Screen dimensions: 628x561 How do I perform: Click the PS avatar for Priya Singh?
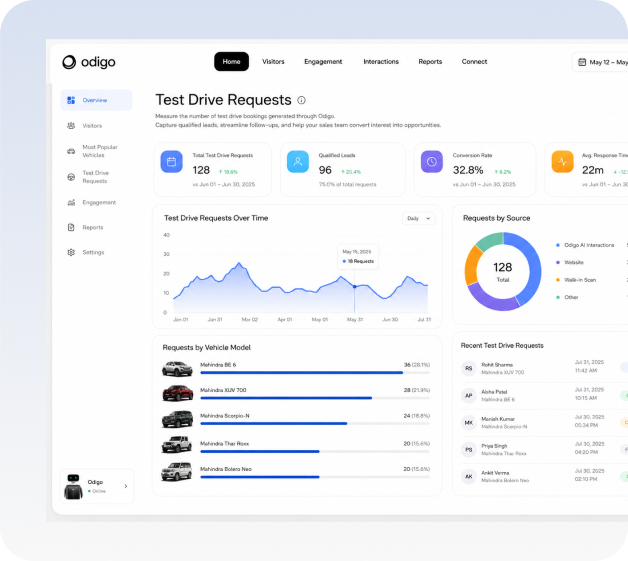coord(469,450)
